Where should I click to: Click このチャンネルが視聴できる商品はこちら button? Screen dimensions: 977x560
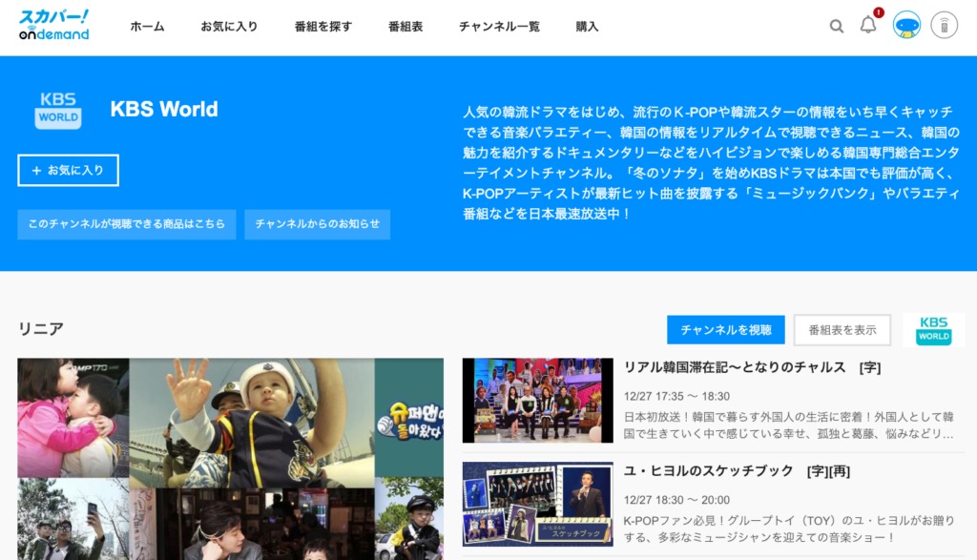point(127,224)
